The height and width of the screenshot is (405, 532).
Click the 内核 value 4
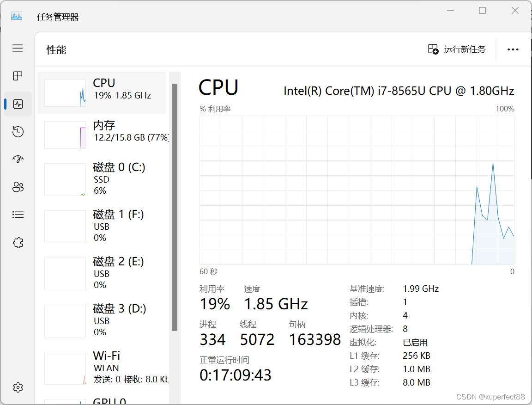[405, 315]
